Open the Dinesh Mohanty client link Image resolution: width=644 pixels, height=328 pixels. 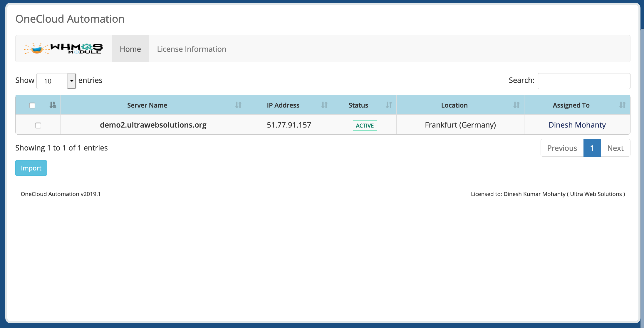click(x=577, y=125)
